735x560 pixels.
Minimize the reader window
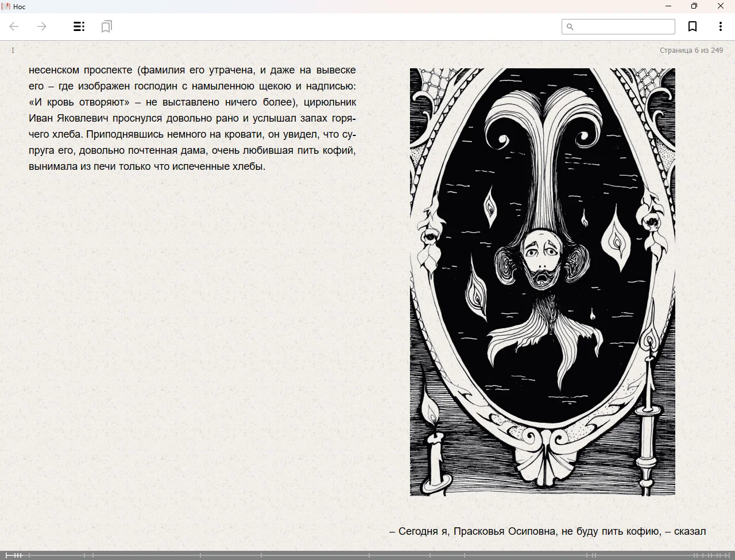tap(668, 6)
